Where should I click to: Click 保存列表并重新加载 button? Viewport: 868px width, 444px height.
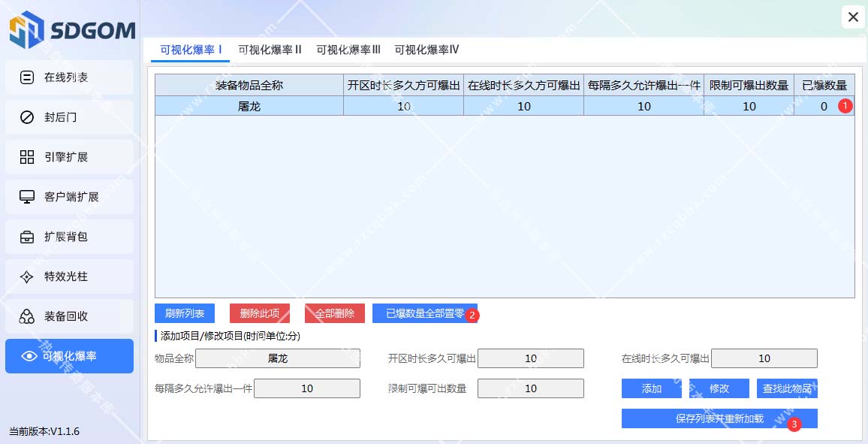719,418
